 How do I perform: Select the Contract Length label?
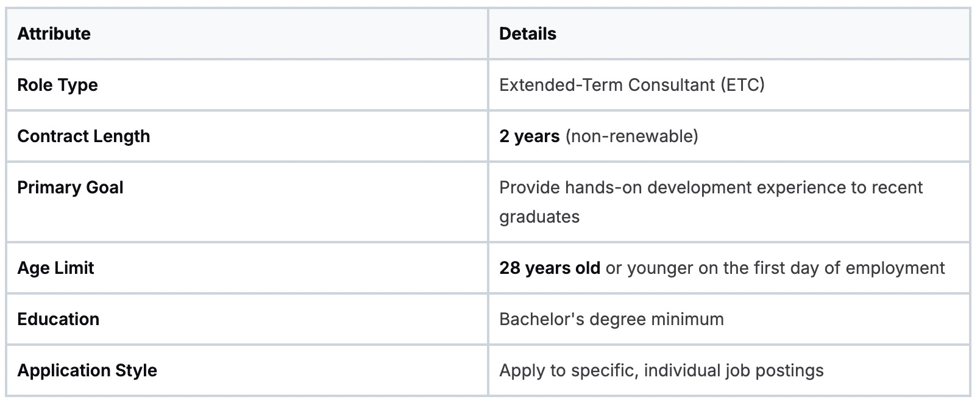click(83, 136)
